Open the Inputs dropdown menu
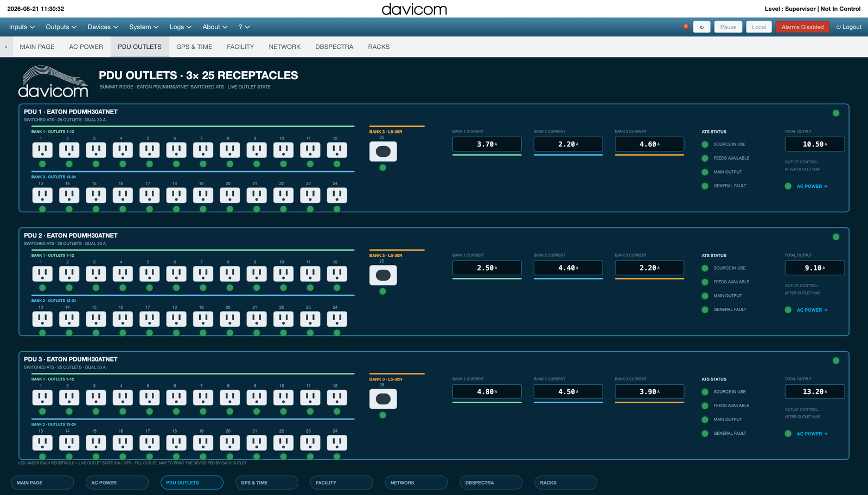 point(22,27)
